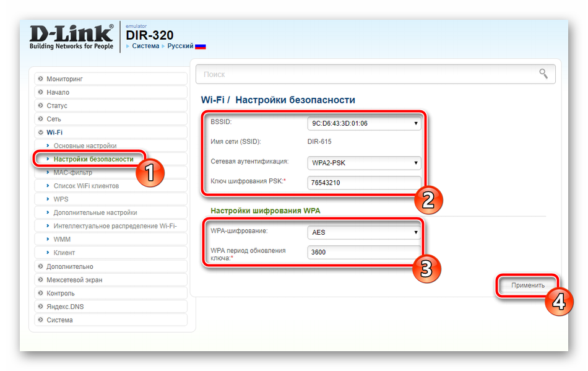Click the Russian flag icon
The width and height of the screenshot is (588, 371).
click(201, 46)
